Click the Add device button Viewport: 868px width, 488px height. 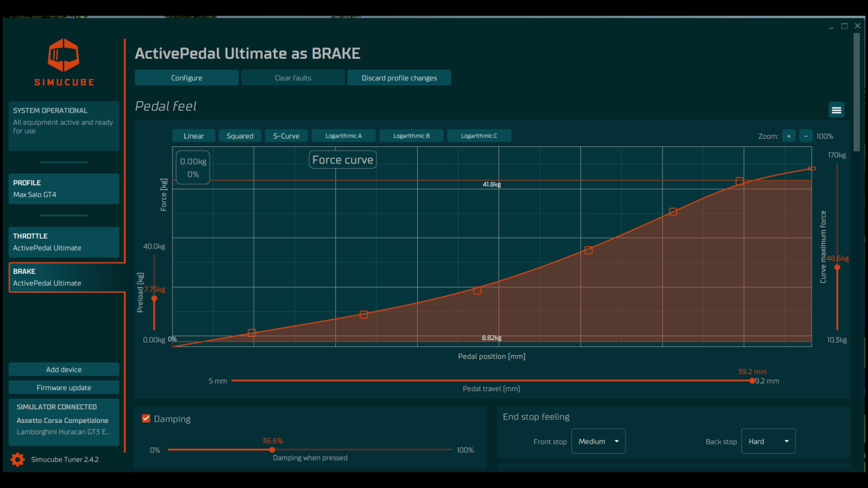click(x=64, y=369)
